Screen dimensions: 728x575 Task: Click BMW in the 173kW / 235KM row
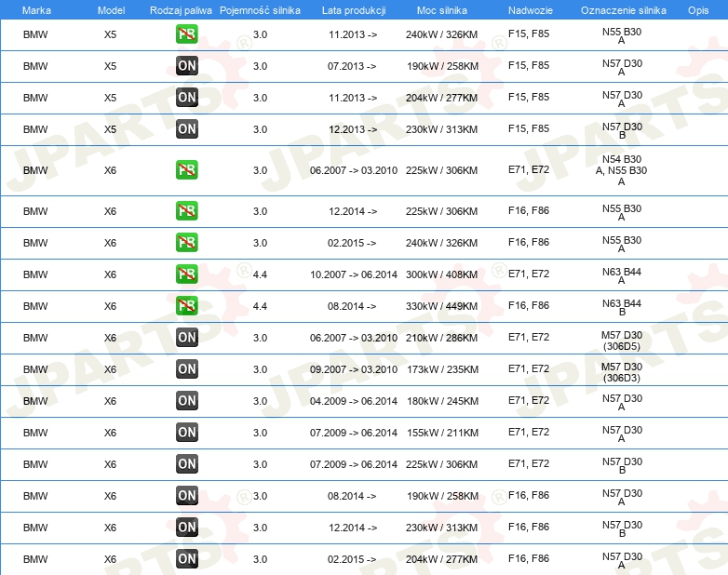coord(35,369)
